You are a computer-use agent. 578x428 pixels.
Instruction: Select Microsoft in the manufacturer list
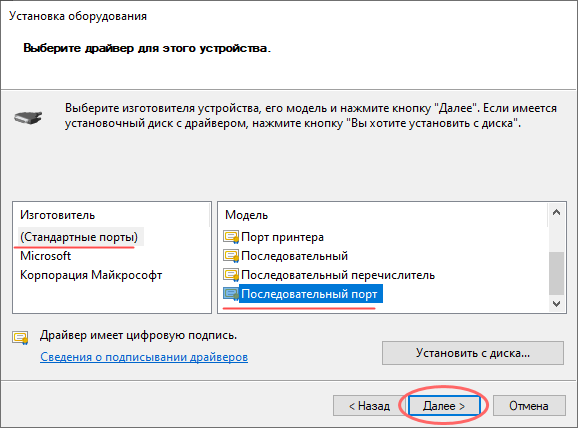[x=45, y=256]
